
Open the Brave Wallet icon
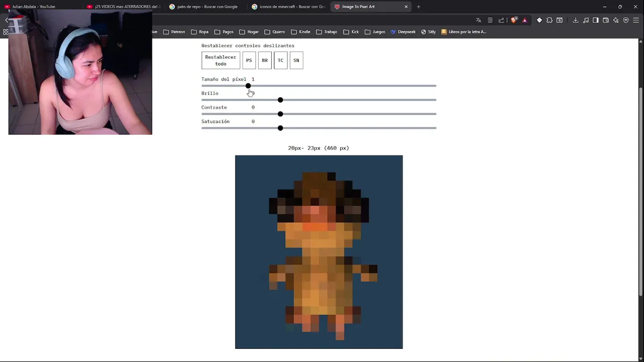coord(606,20)
